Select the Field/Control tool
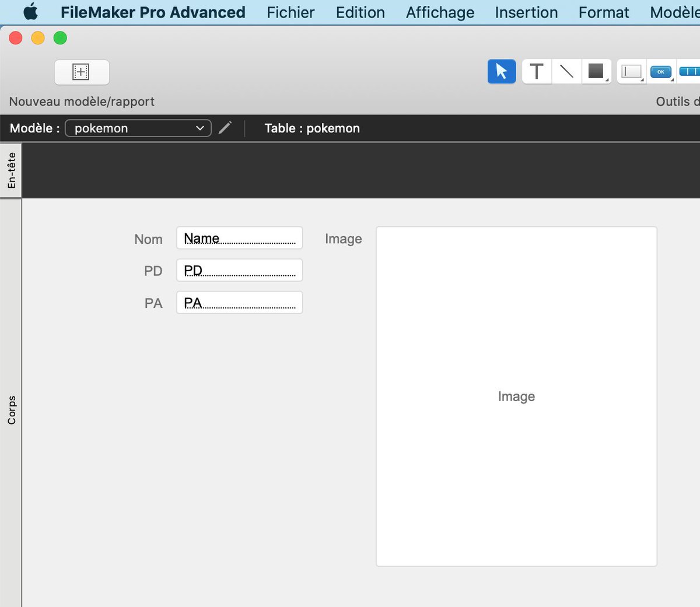This screenshot has width=700, height=607. tap(632, 72)
